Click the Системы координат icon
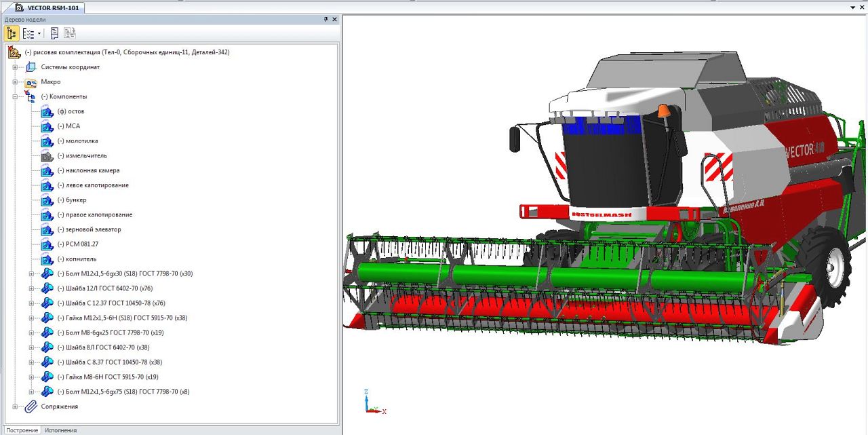 click(31, 67)
